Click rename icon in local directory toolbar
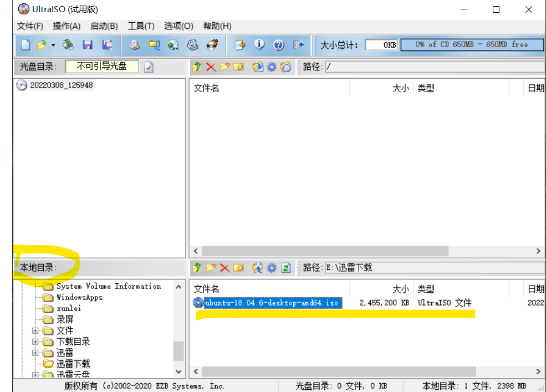The height and width of the screenshot is (392, 546). click(x=238, y=268)
